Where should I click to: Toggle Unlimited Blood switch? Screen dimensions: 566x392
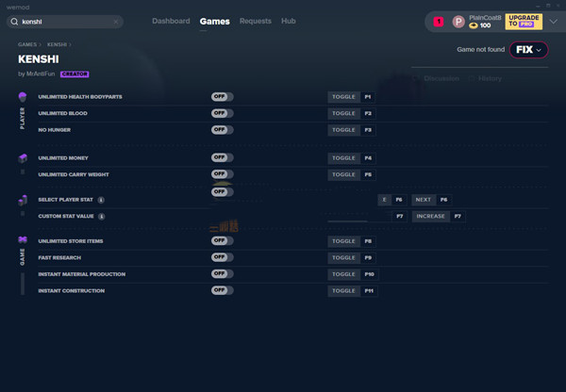coord(223,113)
